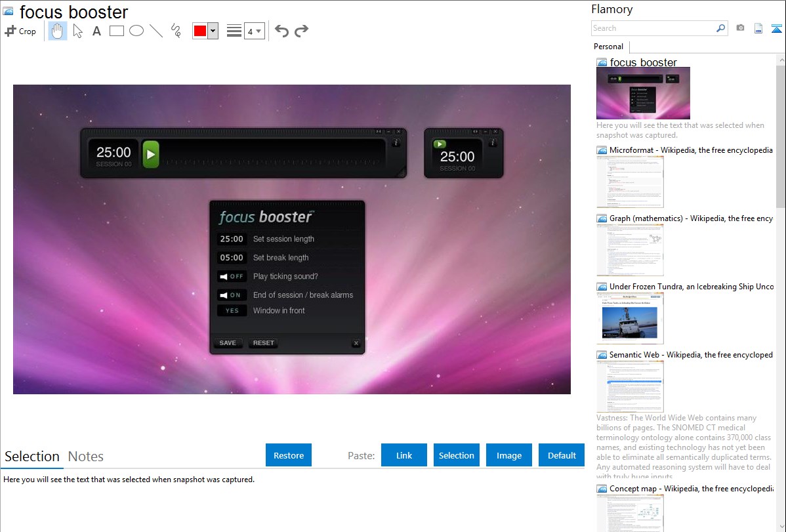Click RESET in focus booster settings
The image size is (786, 532).
point(264,343)
